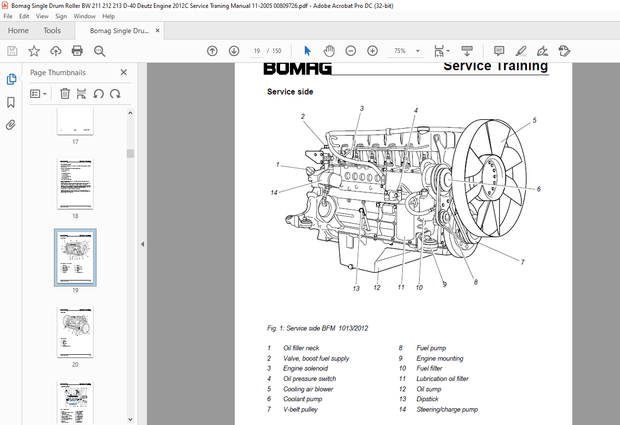Print the document using printer icon

click(77, 51)
